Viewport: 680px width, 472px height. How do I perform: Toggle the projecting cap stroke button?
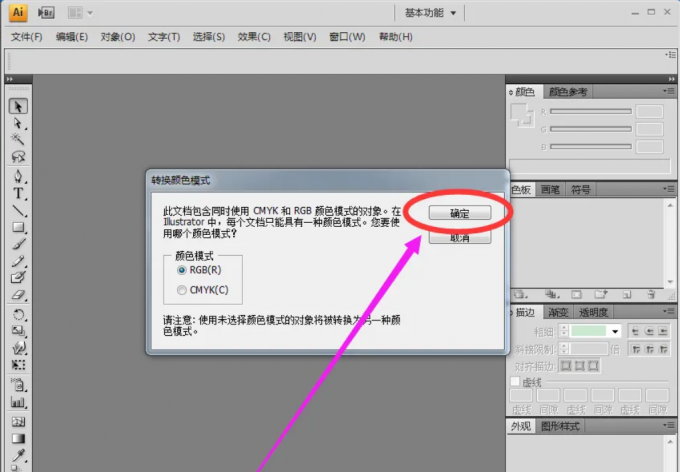(663, 331)
